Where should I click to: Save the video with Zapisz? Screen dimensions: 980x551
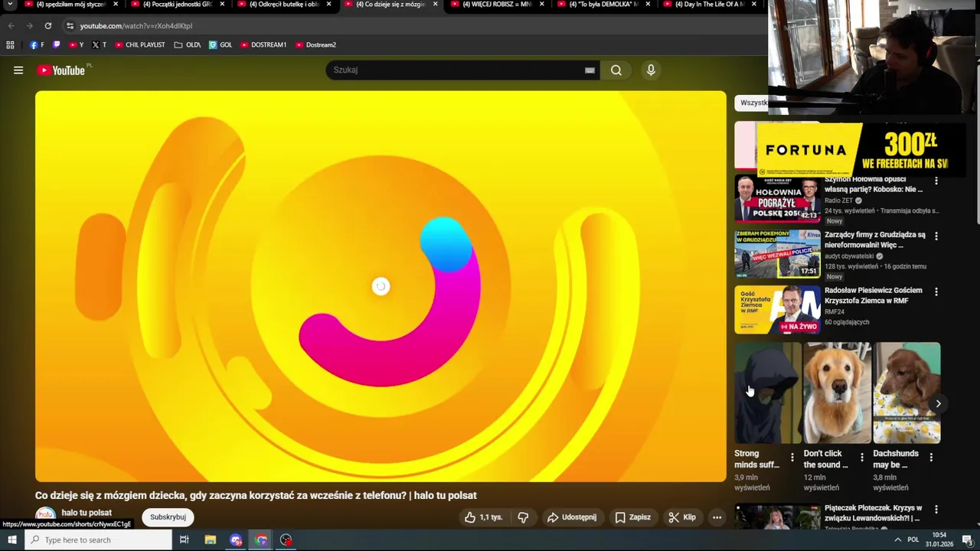(632, 517)
